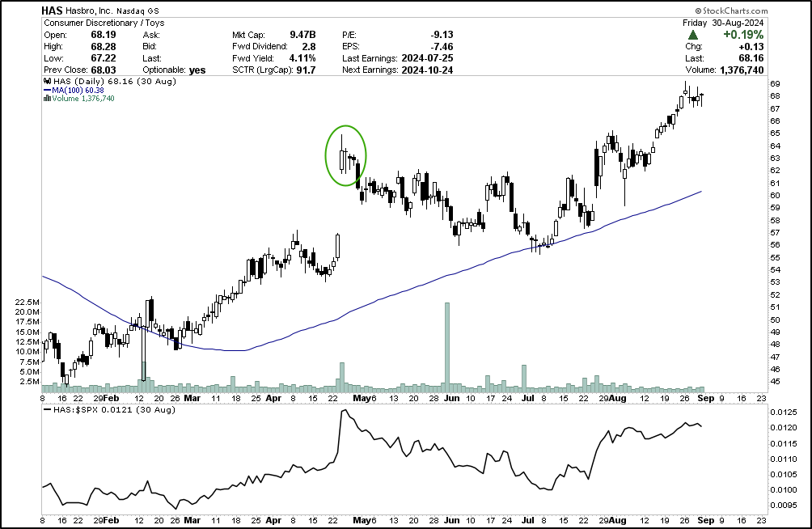Click the Bid label in header

(x=150, y=47)
